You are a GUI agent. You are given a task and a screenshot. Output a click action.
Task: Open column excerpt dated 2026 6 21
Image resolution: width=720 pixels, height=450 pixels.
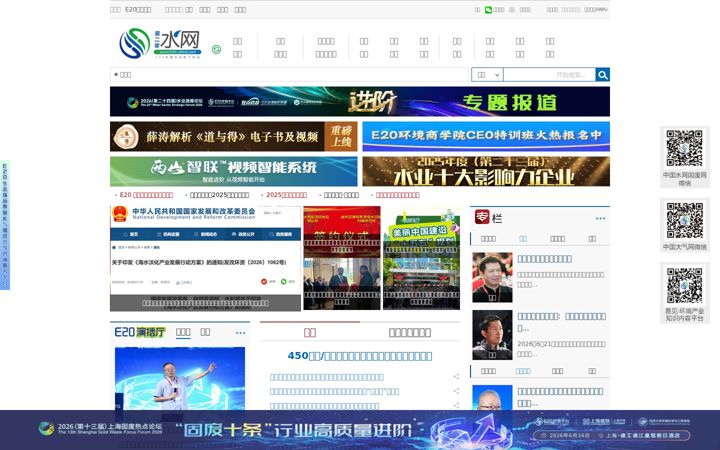coord(561,349)
